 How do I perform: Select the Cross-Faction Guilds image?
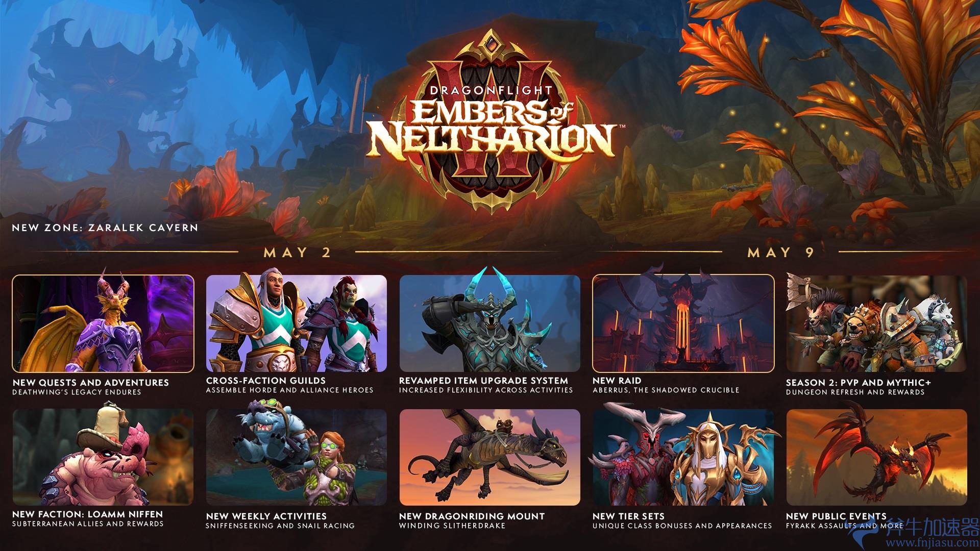pos(297,323)
